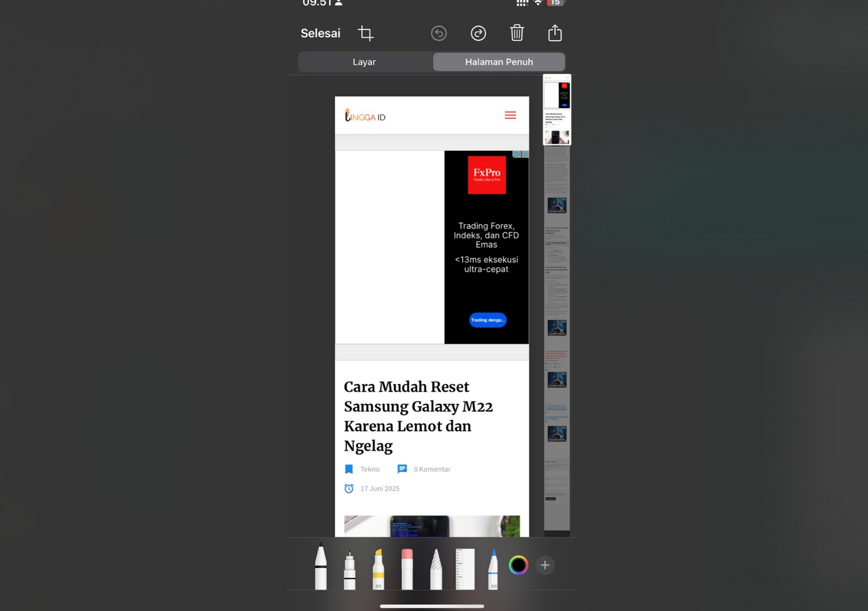Click the battery indicator in status bar
Viewport: 868px width, 611px height.
(x=556, y=3)
